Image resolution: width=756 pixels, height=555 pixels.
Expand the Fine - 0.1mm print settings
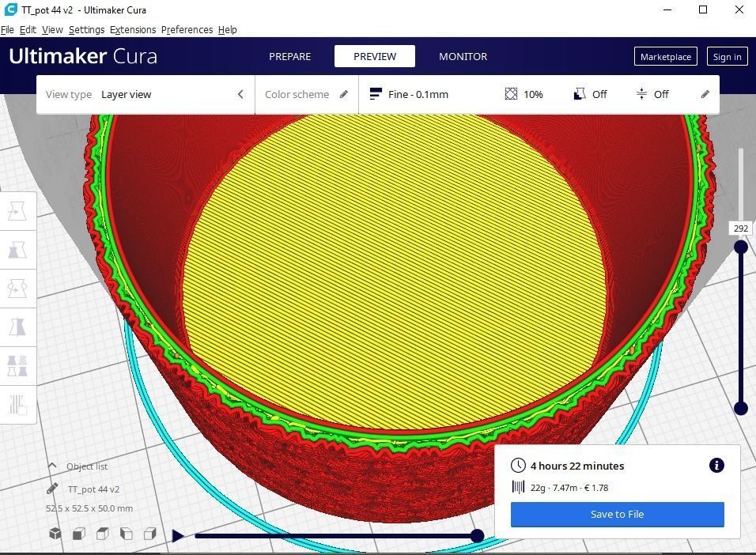point(539,95)
